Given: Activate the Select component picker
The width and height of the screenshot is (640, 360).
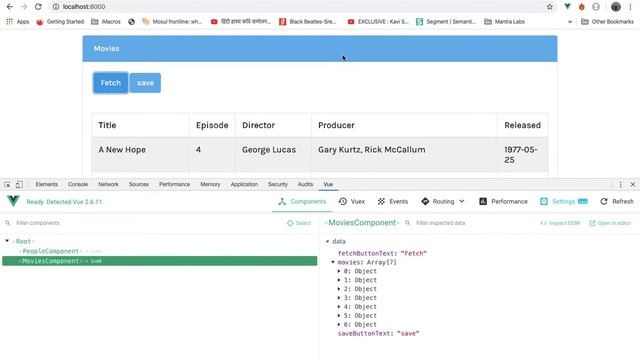Looking at the screenshot, I should tap(299, 223).
